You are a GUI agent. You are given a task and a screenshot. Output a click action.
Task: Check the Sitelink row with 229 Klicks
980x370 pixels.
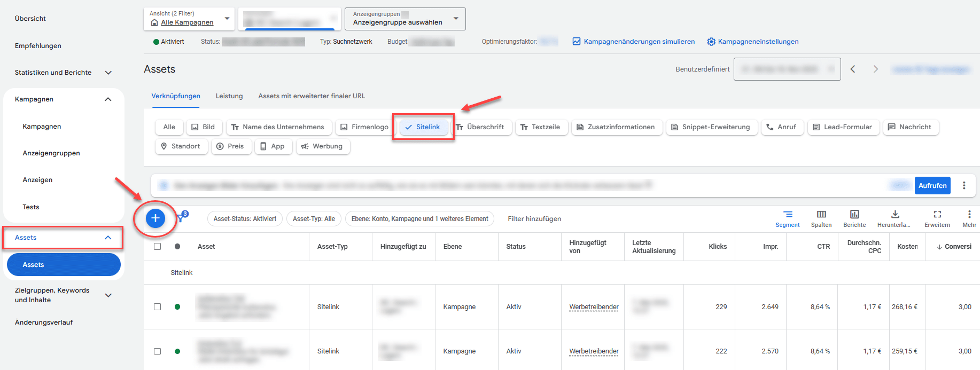157,306
